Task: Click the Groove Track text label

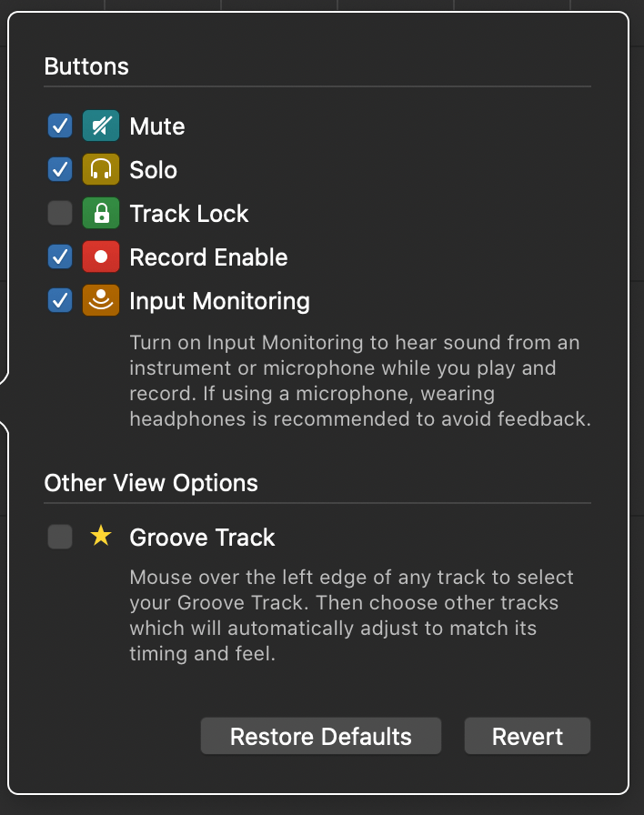Action: coord(202,538)
